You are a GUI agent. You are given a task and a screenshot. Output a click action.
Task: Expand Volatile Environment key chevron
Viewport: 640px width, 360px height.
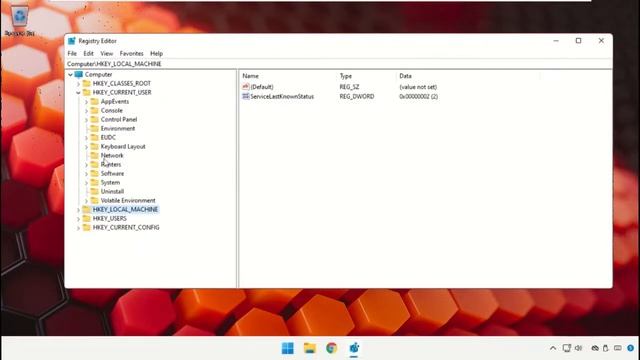(87, 200)
